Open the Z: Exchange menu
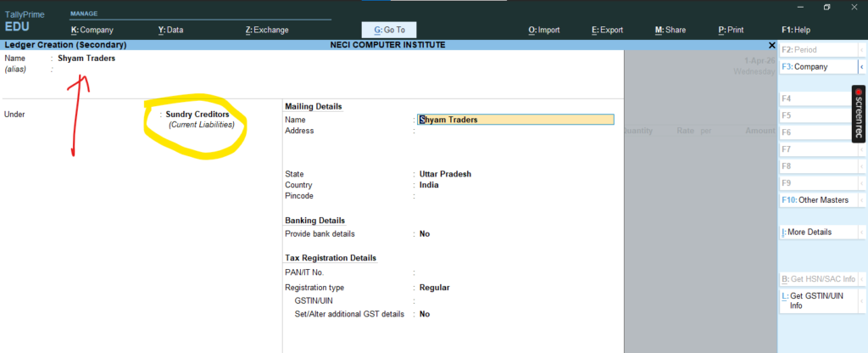The image size is (868, 353). [x=267, y=30]
